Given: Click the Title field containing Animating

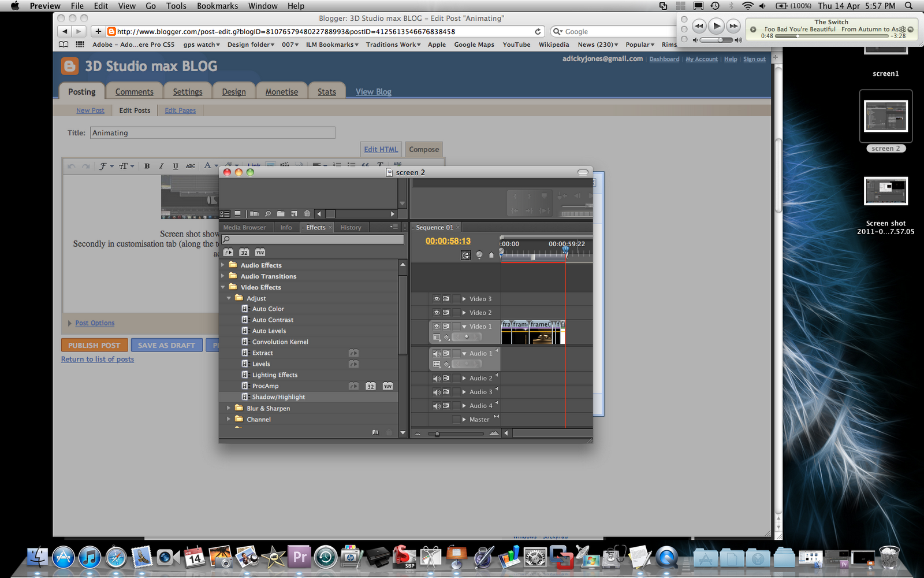Looking at the screenshot, I should pyautogui.click(x=213, y=133).
